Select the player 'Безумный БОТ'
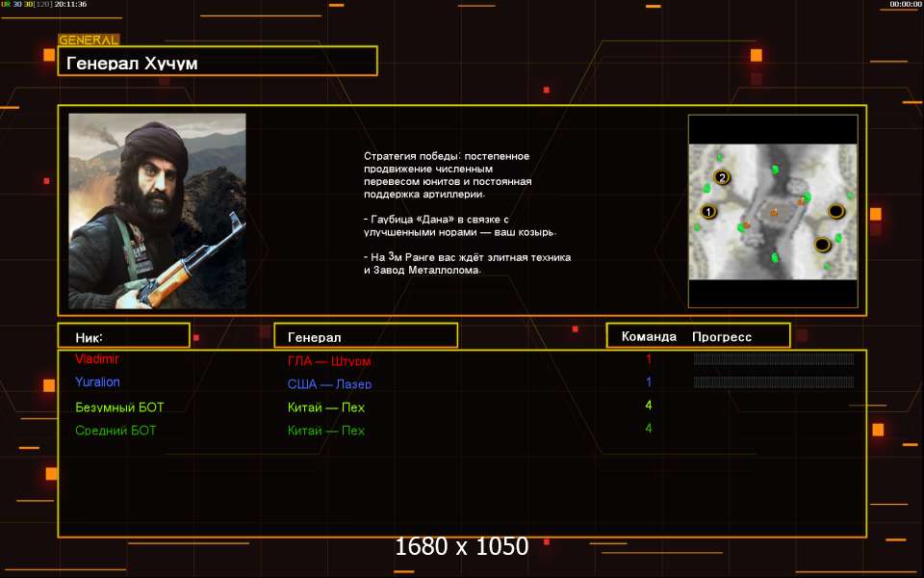 tap(119, 407)
